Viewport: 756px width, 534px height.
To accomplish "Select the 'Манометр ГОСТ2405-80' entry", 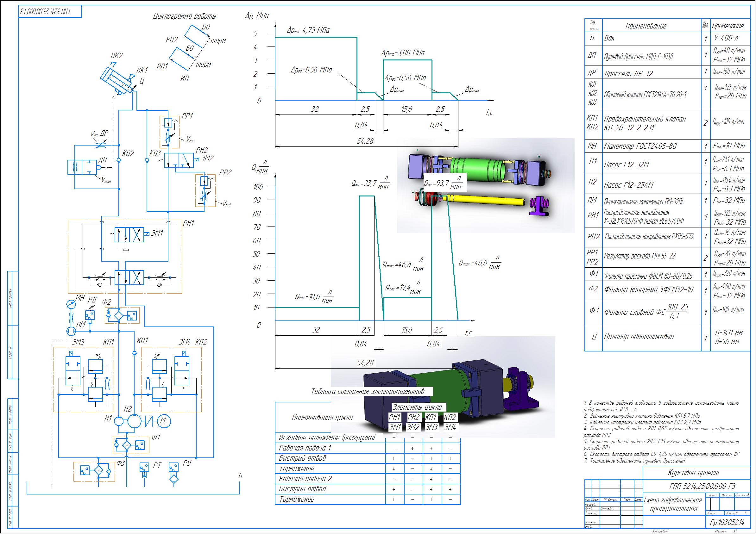I will point(640,146).
